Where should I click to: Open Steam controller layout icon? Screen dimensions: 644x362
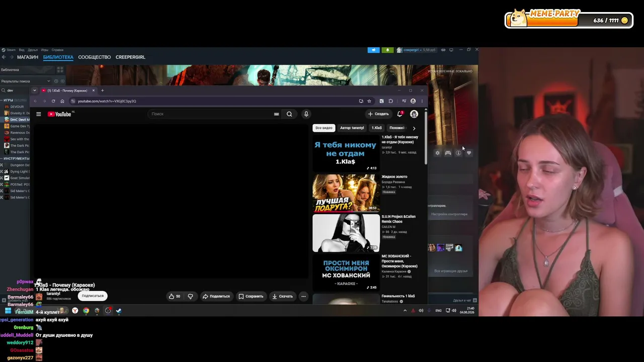click(x=448, y=153)
